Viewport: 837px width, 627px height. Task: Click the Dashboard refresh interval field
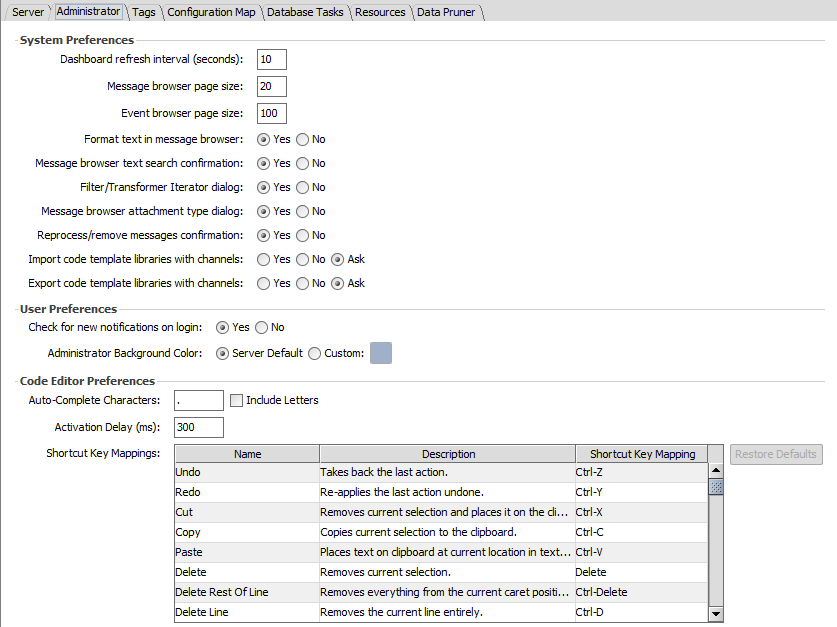pos(271,59)
